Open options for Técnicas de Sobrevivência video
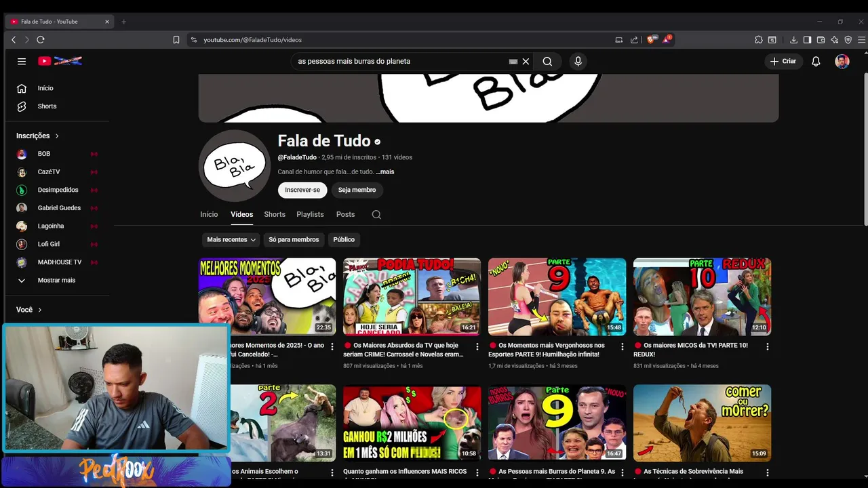The image size is (868, 488). (767, 472)
